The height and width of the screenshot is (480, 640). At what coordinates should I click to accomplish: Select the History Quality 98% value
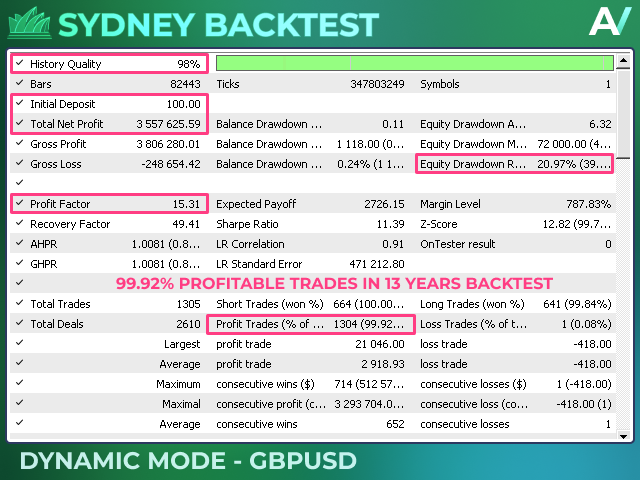coord(189,64)
